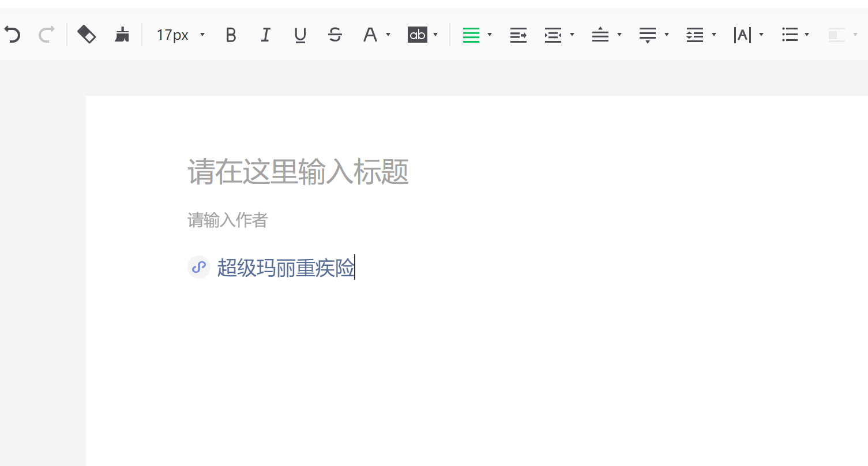Click the green justify alignment icon
868x466 pixels.
click(x=471, y=35)
